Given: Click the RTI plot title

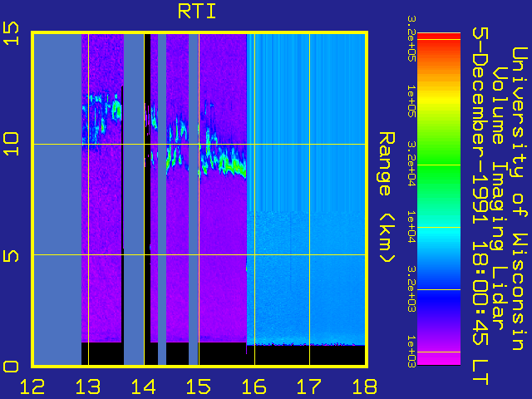Looking at the screenshot, I should pyautogui.click(x=197, y=12).
